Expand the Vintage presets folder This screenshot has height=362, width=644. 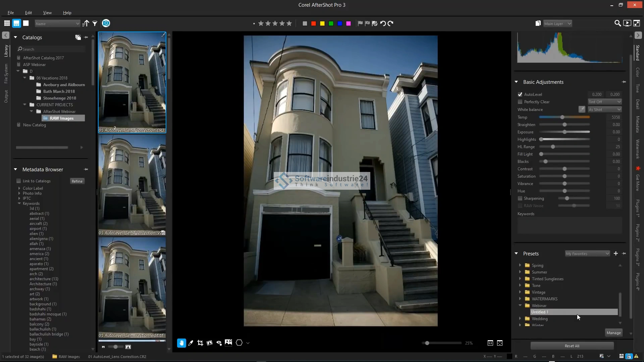tap(520, 292)
